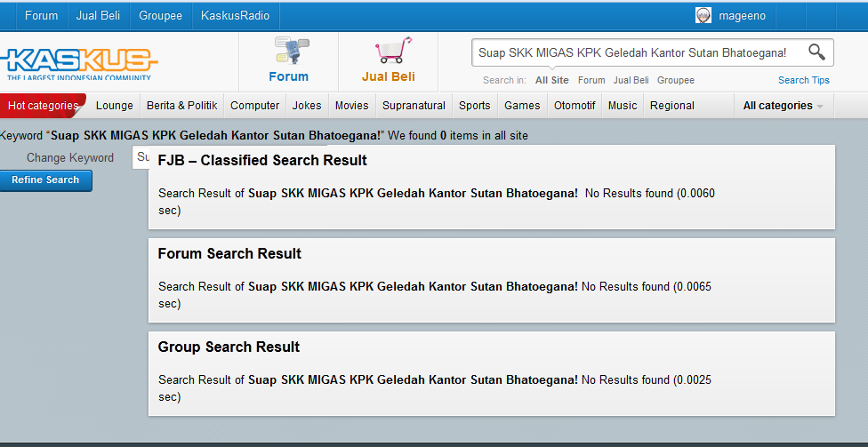Click the 'We found 0 items' summary text

click(457, 135)
